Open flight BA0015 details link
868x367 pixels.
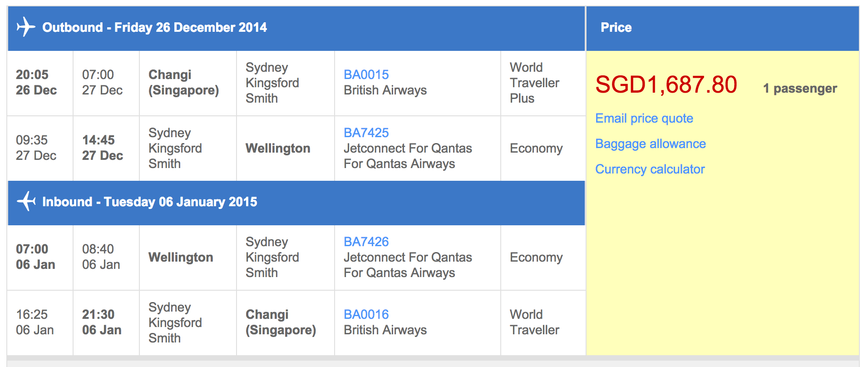tap(366, 74)
